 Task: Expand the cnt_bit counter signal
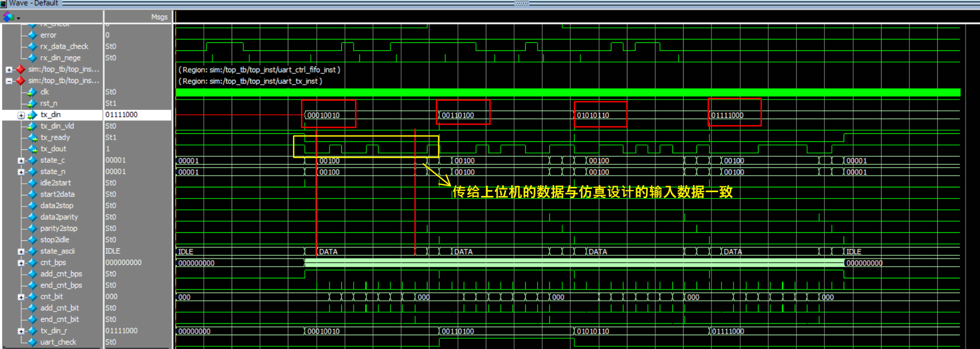pyautogui.click(x=21, y=297)
